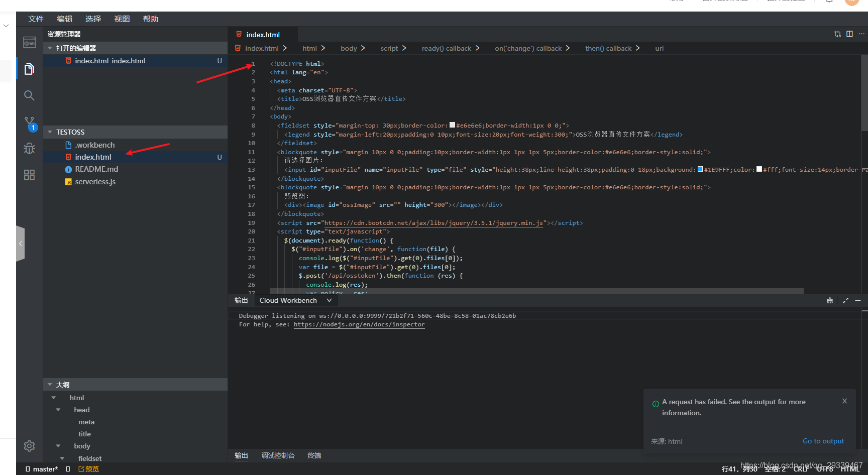This screenshot has width=868, height=475.
Task: Dismiss the request failed notification
Action: pos(844,401)
